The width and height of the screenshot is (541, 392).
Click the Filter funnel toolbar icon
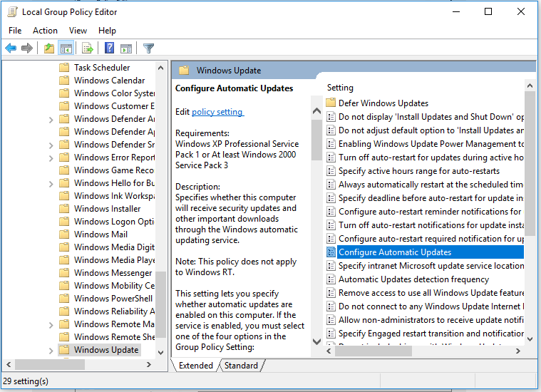click(x=149, y=48)
